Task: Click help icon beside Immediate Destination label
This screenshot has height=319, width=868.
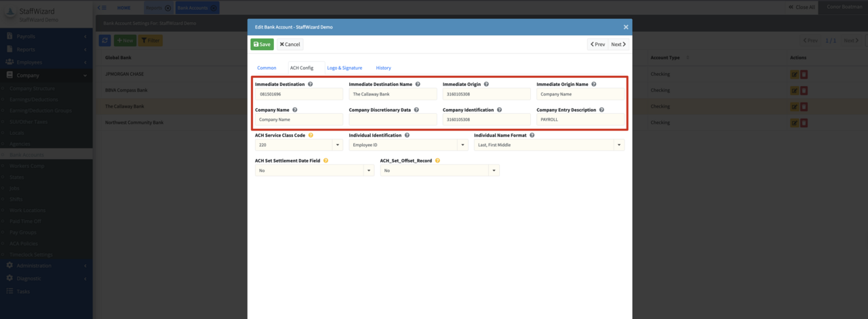Action: tap(311, 85)
